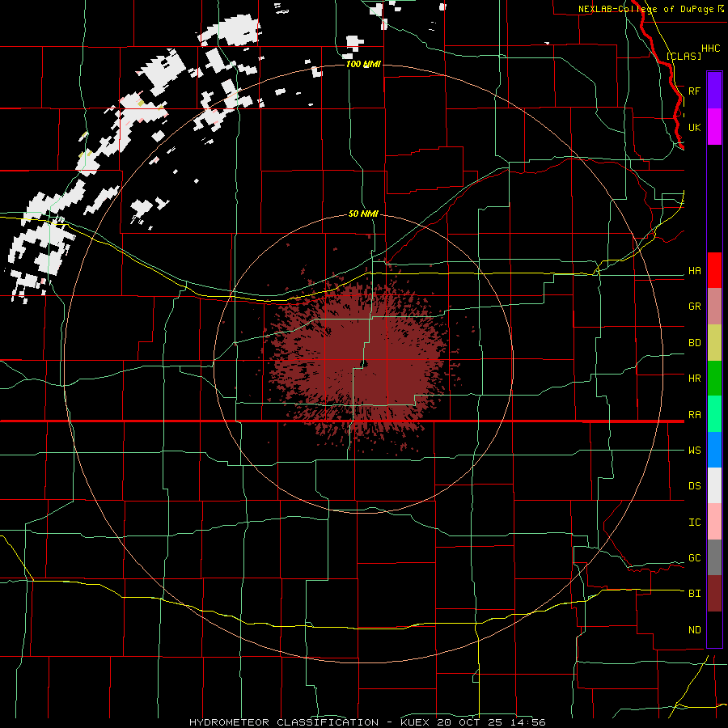Click the UK legend label
The image size is (728, 728).
coord(694,127)
